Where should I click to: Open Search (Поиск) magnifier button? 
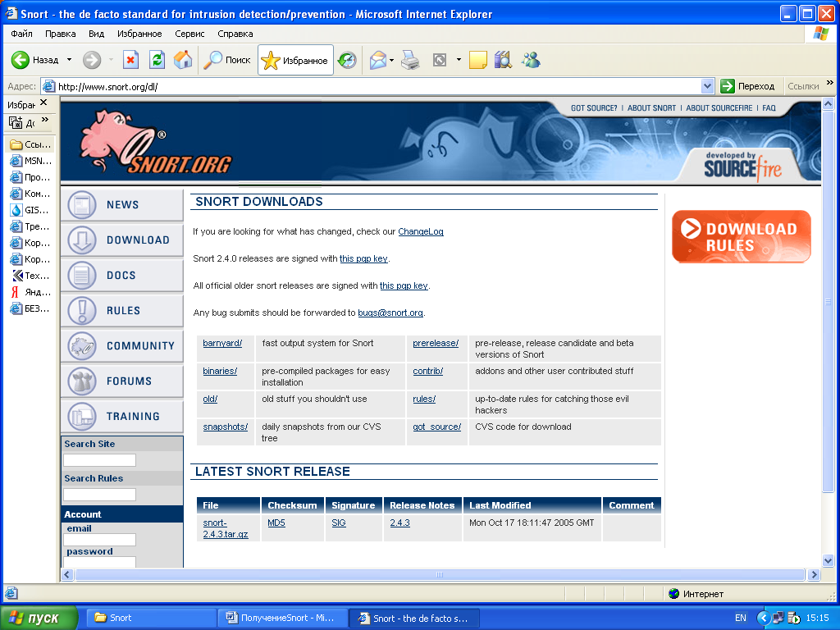pos(227,60)
